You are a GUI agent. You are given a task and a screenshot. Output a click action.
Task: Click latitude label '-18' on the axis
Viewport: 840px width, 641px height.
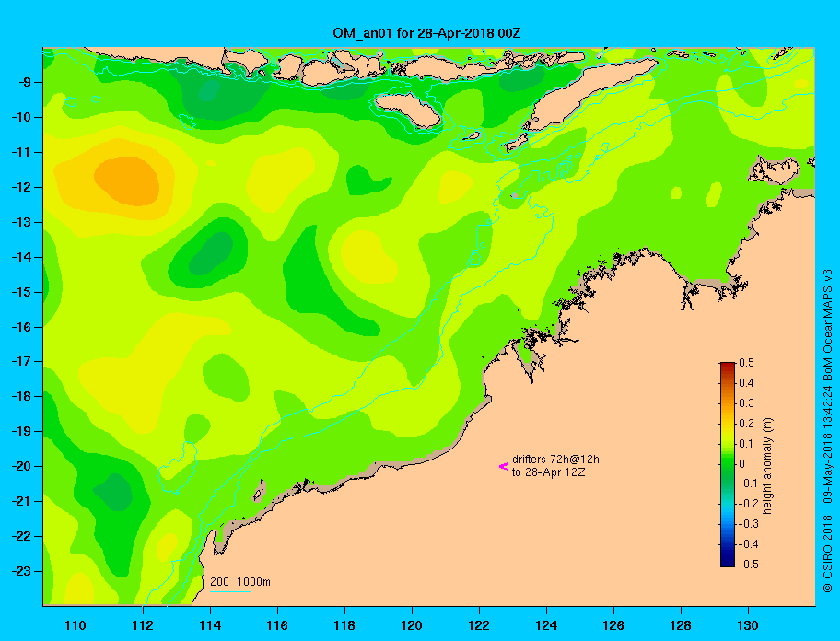(20, 397)
